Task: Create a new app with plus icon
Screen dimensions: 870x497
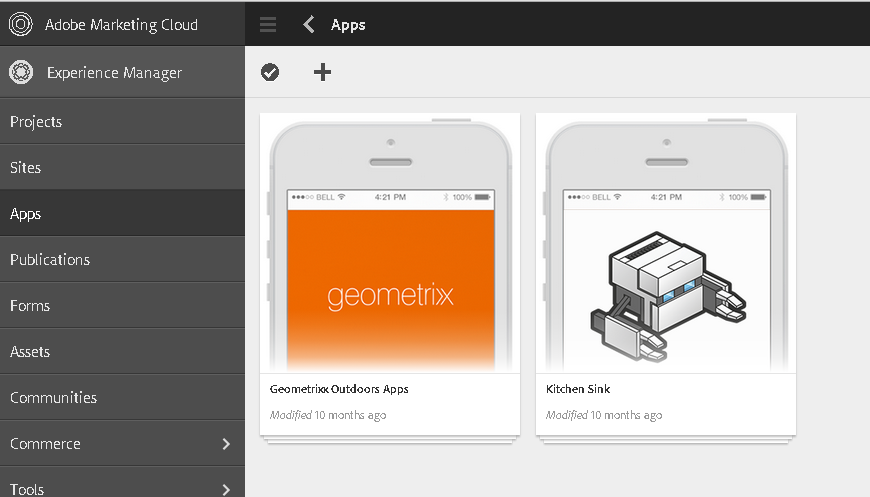Action: point(322,72)
